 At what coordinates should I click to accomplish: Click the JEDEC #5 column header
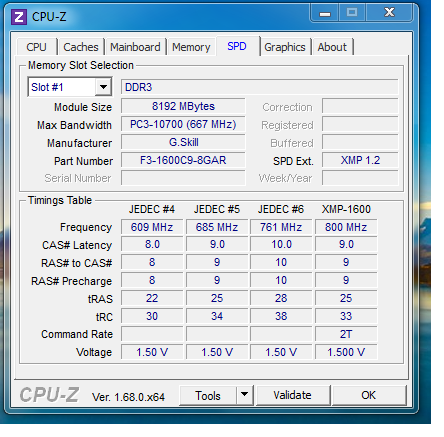tap(217, 209)
